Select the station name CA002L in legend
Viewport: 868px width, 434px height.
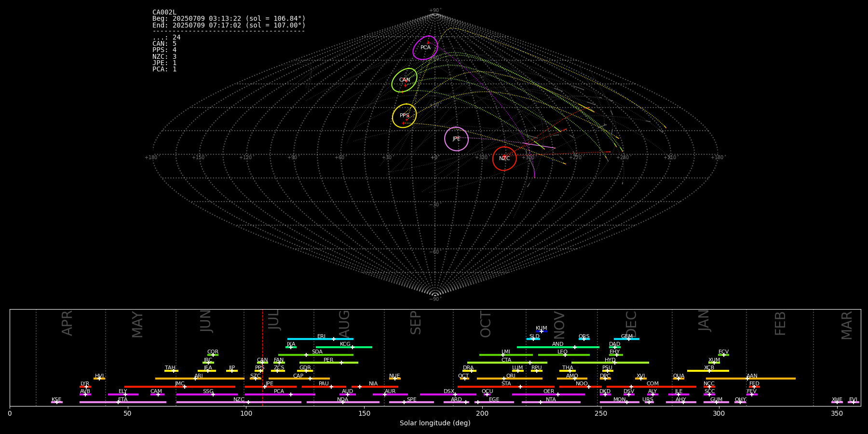pos(164,13)
